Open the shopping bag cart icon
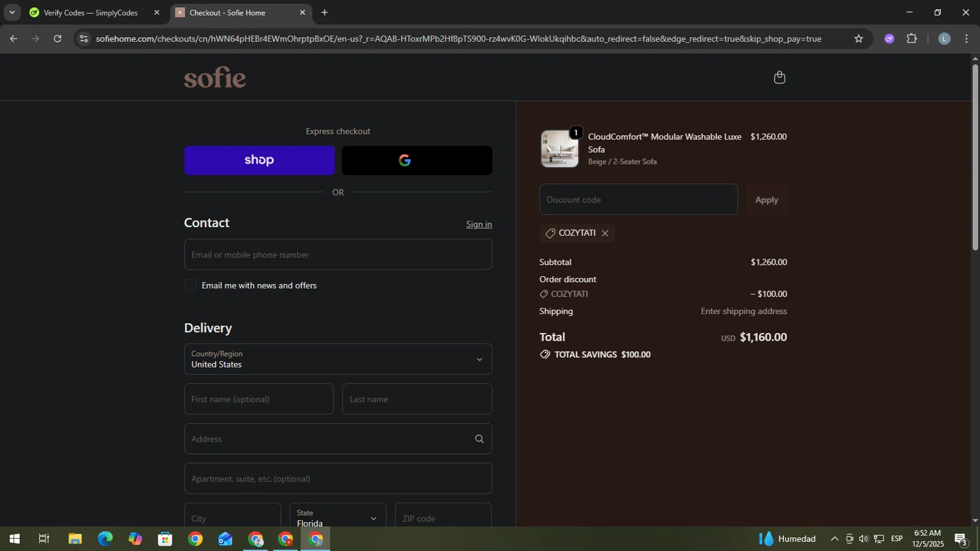This screenshot has height=551, width=980. coord(779,77)
